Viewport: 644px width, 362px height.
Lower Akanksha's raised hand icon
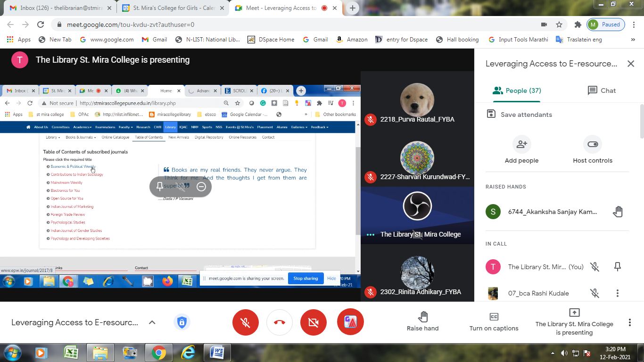(x=618, y=212)
